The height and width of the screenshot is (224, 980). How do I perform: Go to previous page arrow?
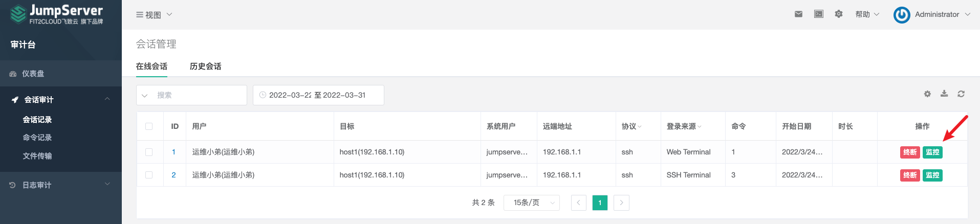tap(578, 203)
